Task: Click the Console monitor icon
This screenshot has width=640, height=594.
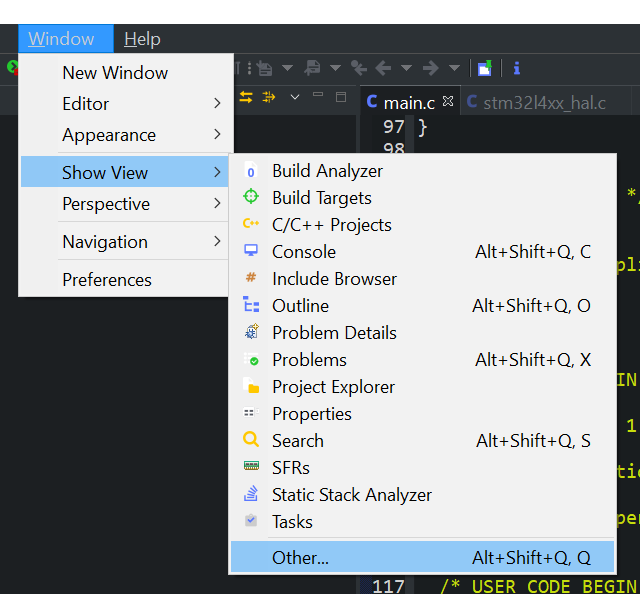Action: pyautogui.click(x=251, y=250)
